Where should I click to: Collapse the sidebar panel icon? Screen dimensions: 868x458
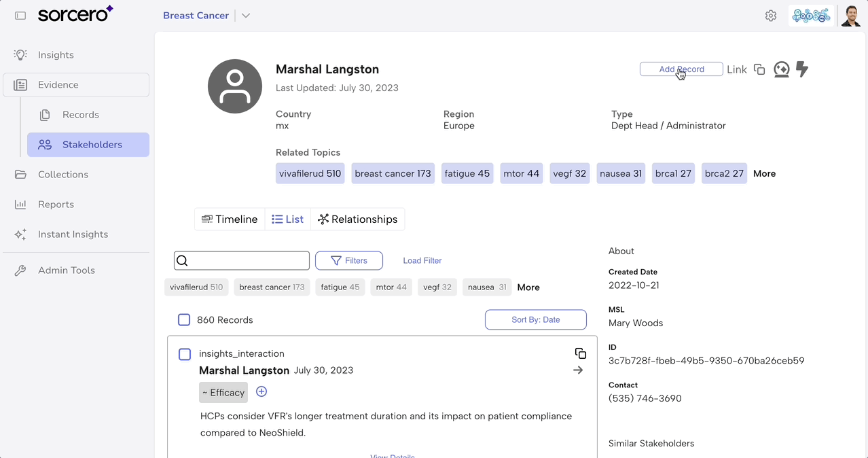[20, 16]
